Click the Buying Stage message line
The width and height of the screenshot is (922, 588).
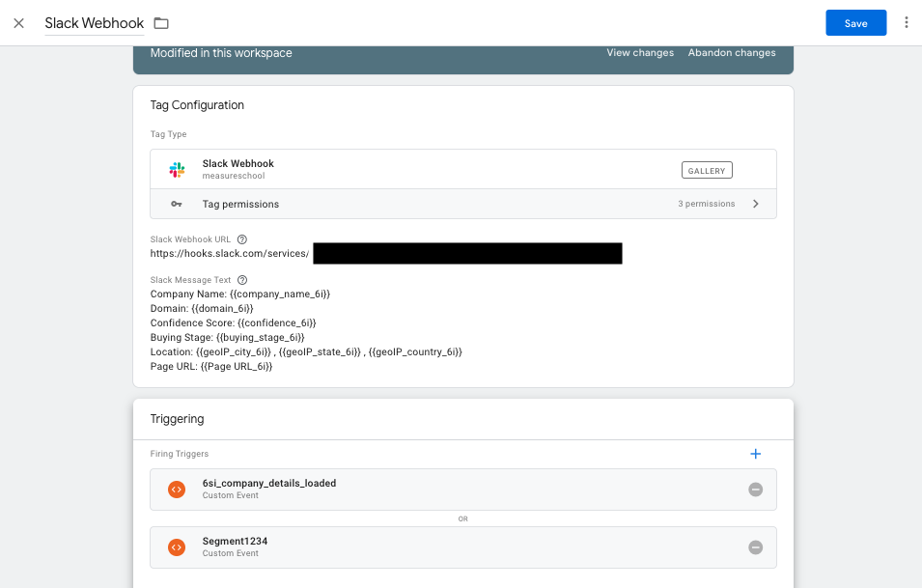click(x=227, y=338)
